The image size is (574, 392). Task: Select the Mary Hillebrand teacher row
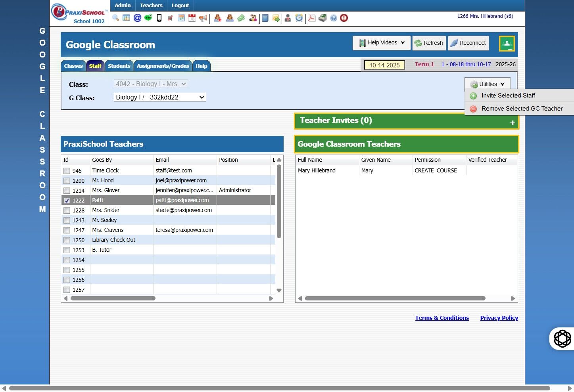point(406,170)
